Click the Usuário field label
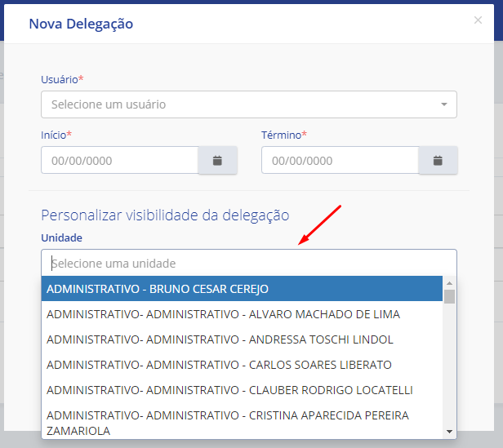The height and width of the screenshot is (448, 503). pos(62,79)
